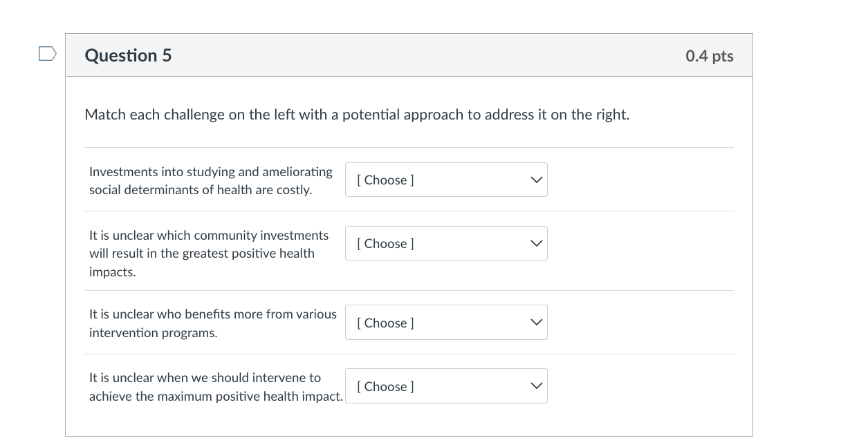Viewport: 868px width, 447px height.
Task: Click the "It is unclear when we should intervene" text
Action: click(x=205, y=378)
